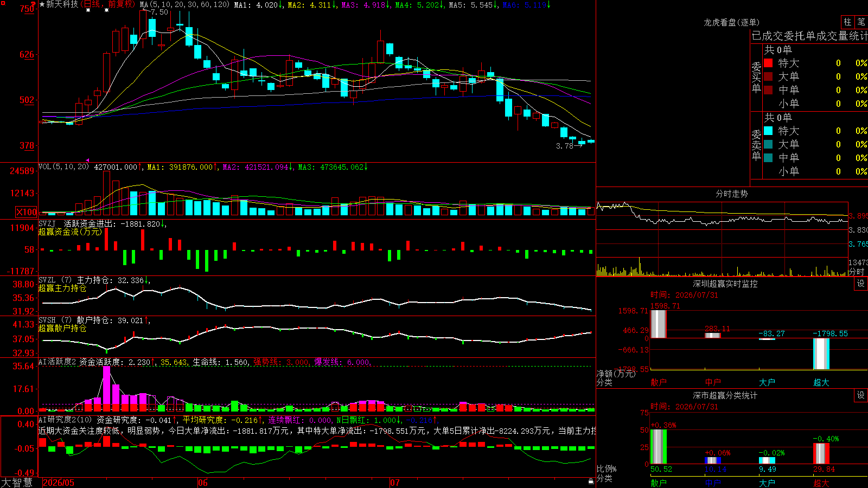
Task: Click the MA1: 4.020 value
Action: pos(258,4)
